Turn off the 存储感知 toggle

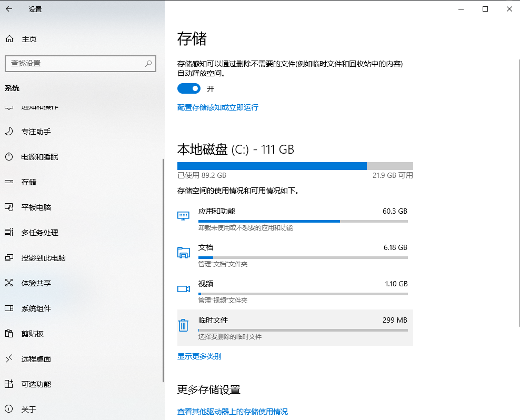click(189, 88)
